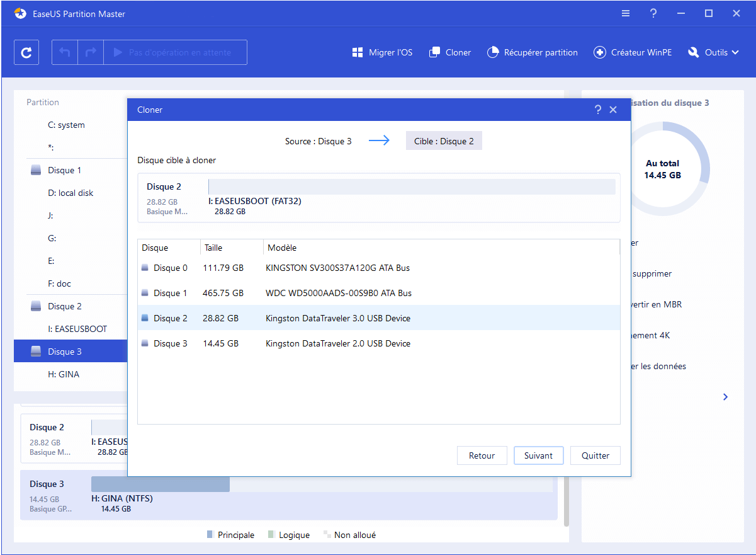Click the undo arrow icon
This screenshot has width=756, height=555.
tap(64, 53)
